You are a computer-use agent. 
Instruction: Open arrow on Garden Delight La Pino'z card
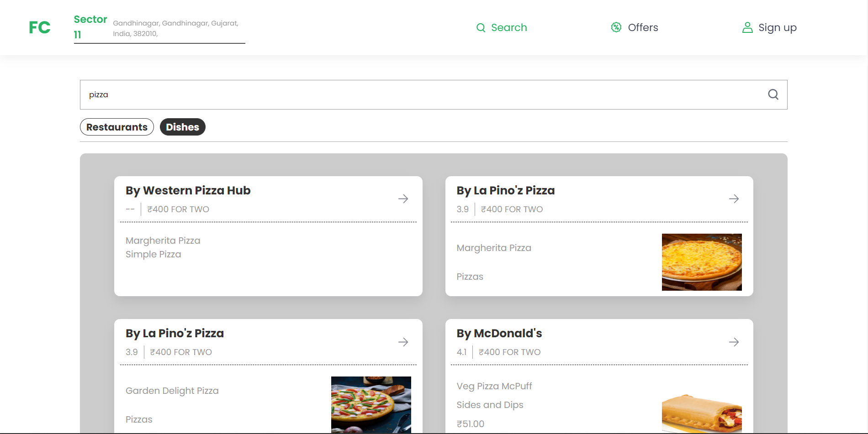(x=403, y=342)
